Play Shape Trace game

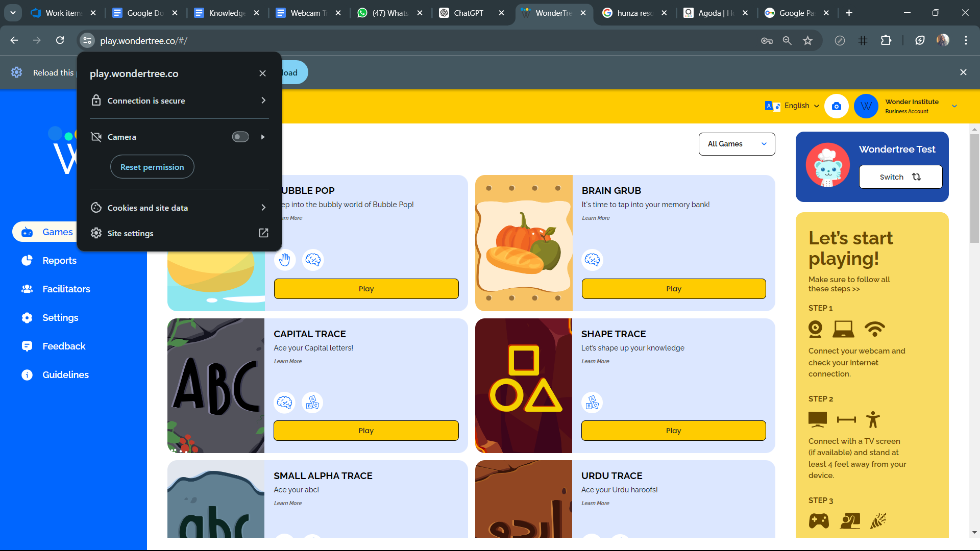point(674,431)
